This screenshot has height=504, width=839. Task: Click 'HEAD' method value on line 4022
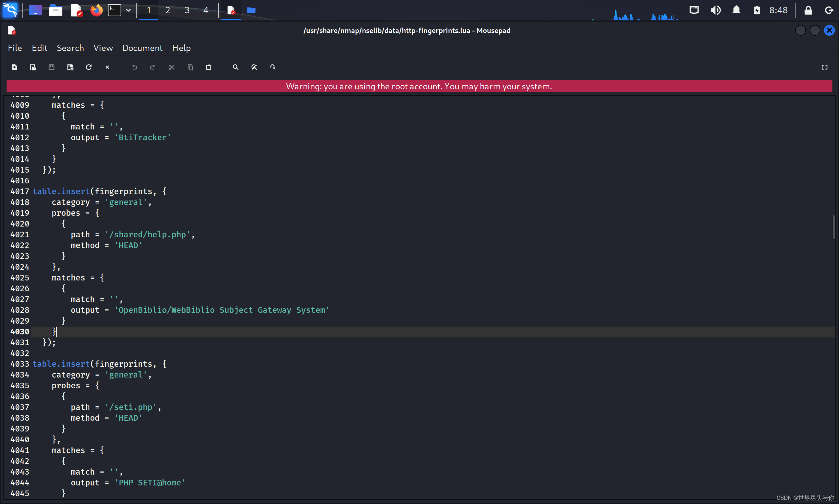(128, 245)
